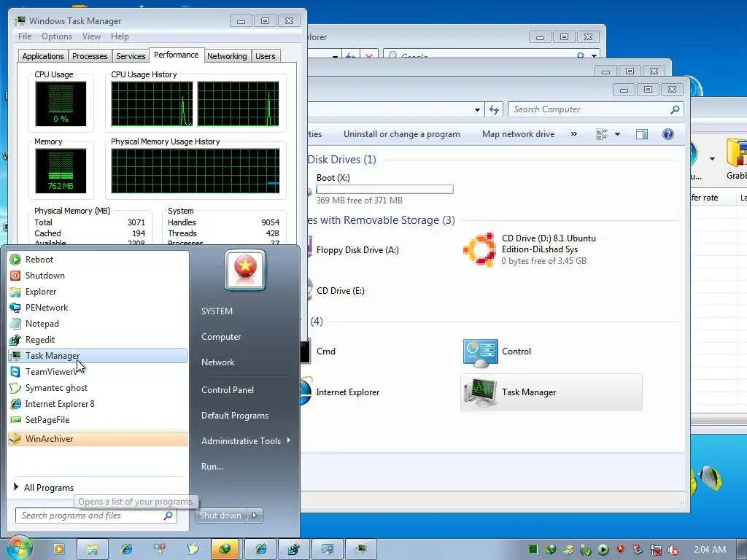Click the Boot (X:) free space bar
Screen dimensions: 747x560
pos(384,190)
